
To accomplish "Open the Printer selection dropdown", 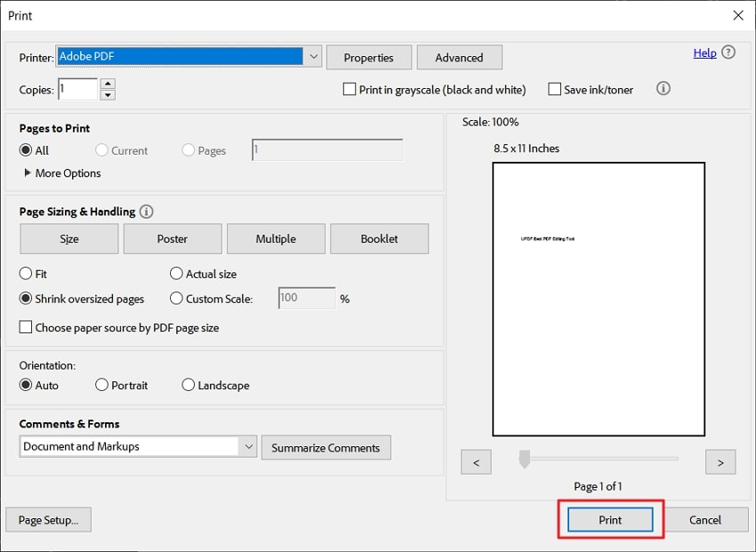I will tap(313, 55).
